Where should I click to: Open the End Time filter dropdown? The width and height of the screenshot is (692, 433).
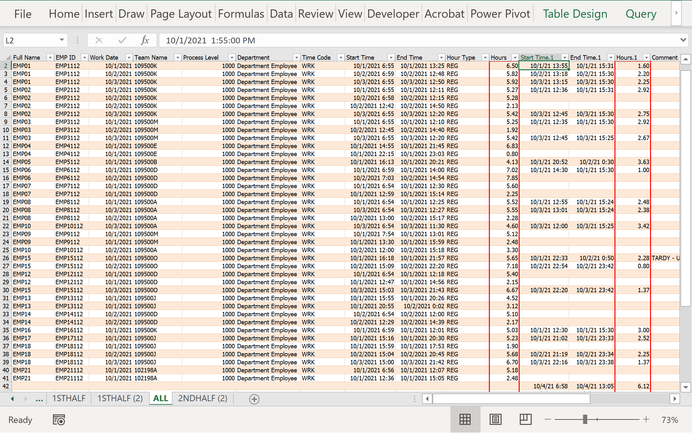[x=441, y=57]
